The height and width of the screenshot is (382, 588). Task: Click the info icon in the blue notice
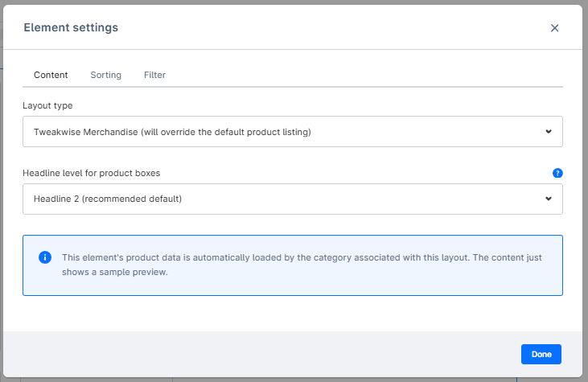pyautogui.click(x=45, y=257)
